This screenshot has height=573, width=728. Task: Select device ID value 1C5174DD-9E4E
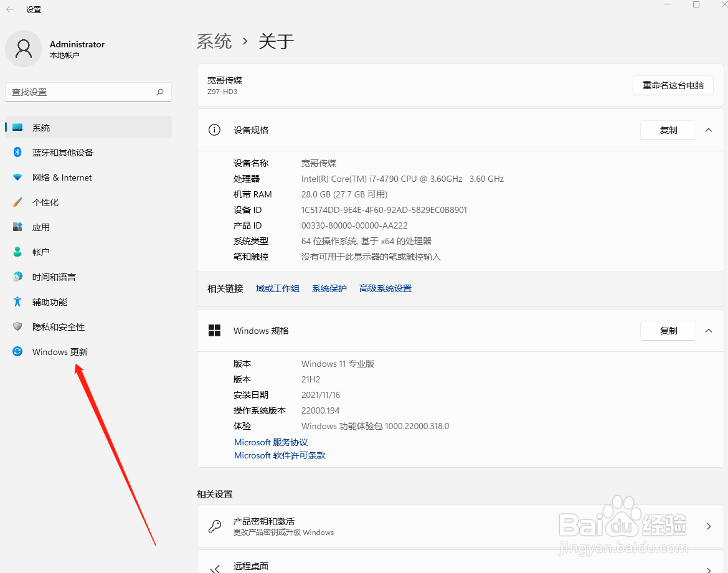coord(384,210)
